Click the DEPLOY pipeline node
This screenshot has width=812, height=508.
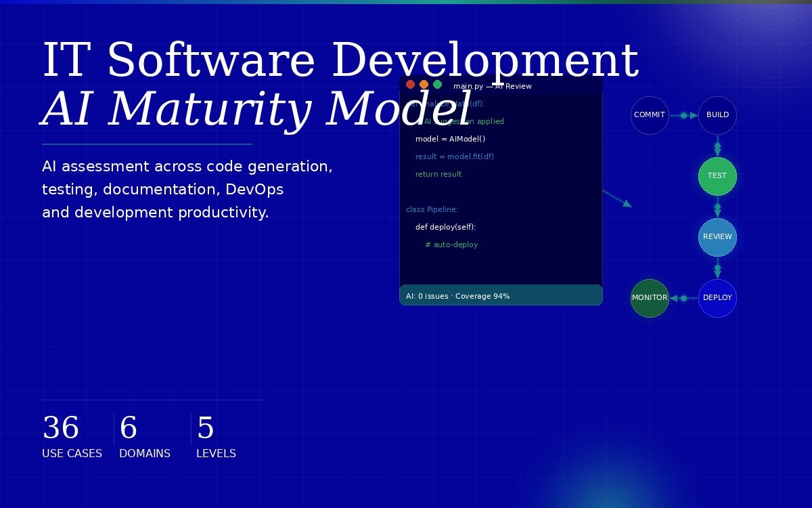pyautogui.click(x=717, y=298)
